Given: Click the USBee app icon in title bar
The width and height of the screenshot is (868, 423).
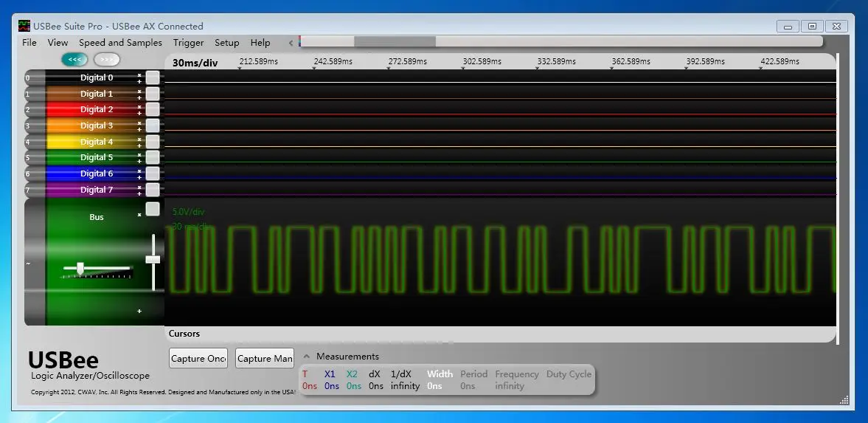Looking at the screenshot, I should 24,26.
